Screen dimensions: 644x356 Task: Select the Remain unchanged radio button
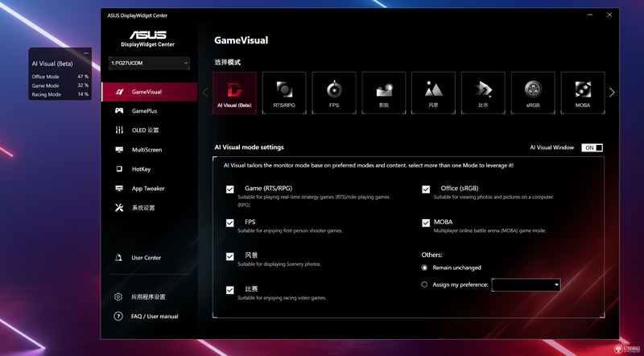424,267
